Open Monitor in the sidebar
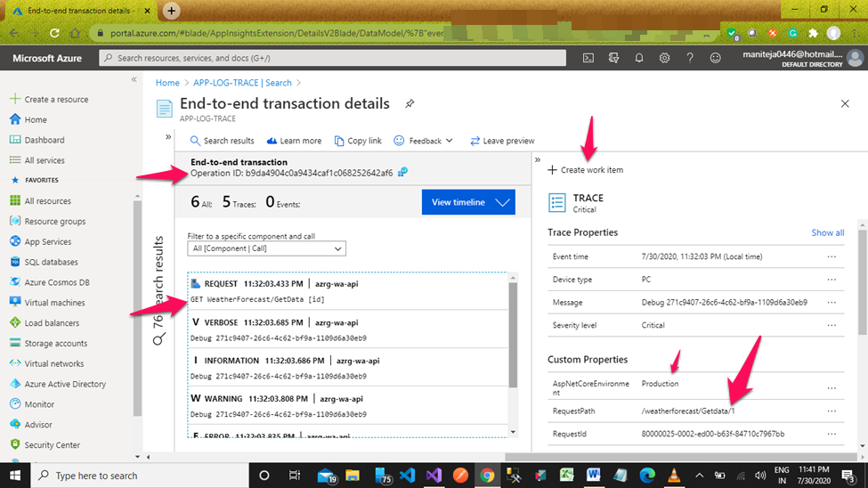This screenshot has width=868, height=488. coord(32,404)
